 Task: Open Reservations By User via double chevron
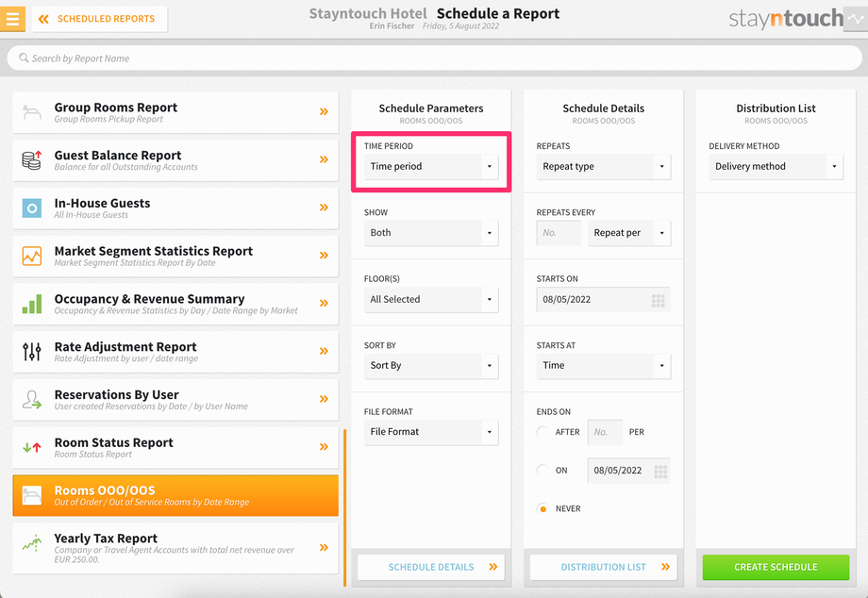(324, 399)
